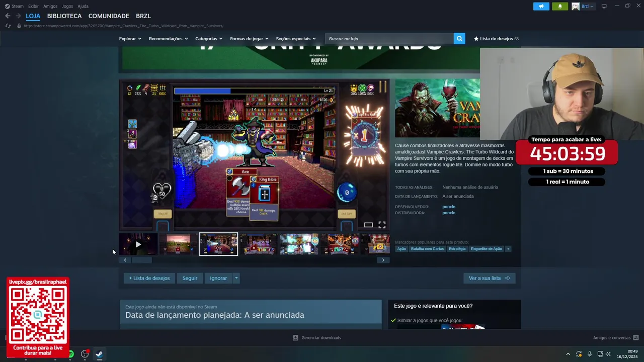644x362 pixels.
Task: Click the wishlist star icon
Action: click(476, 39)
